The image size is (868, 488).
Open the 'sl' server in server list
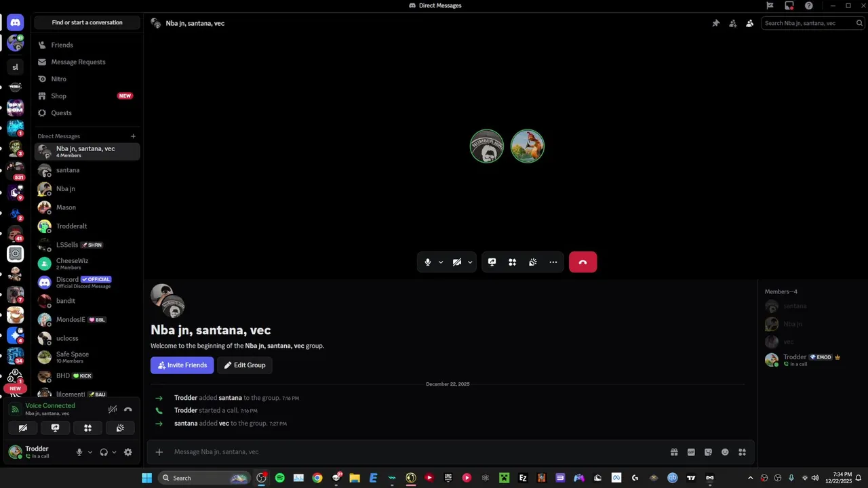pos(15,67)
